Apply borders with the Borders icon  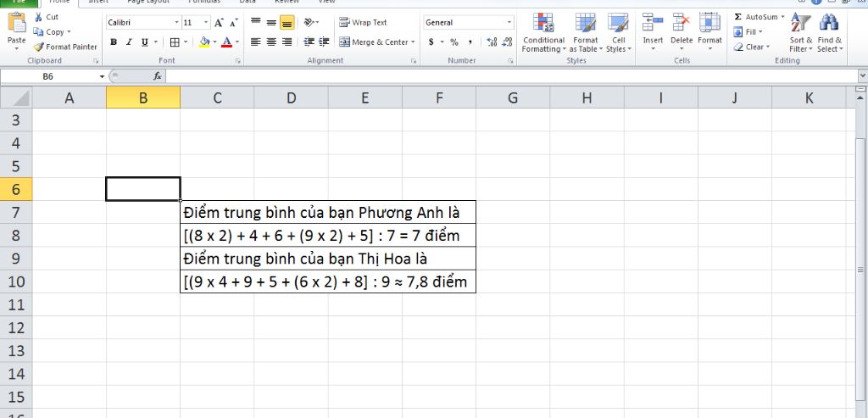click(175, 42)
